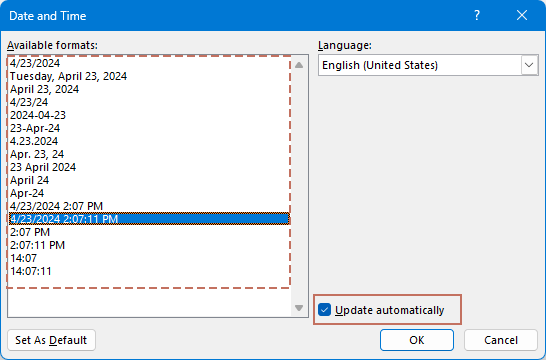This screenshot has height=360, width=546.
Task: Click the Cancel button
Action: click(501, 340)
